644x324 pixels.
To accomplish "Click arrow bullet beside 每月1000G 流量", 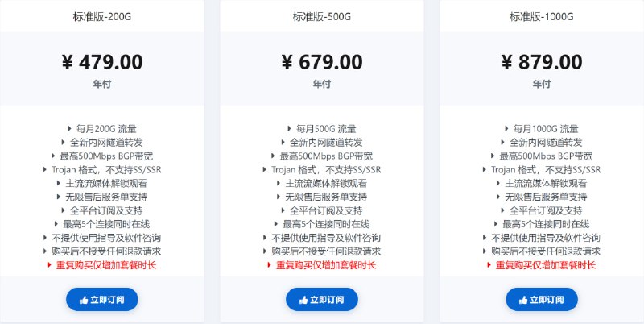I will point(506,129).
